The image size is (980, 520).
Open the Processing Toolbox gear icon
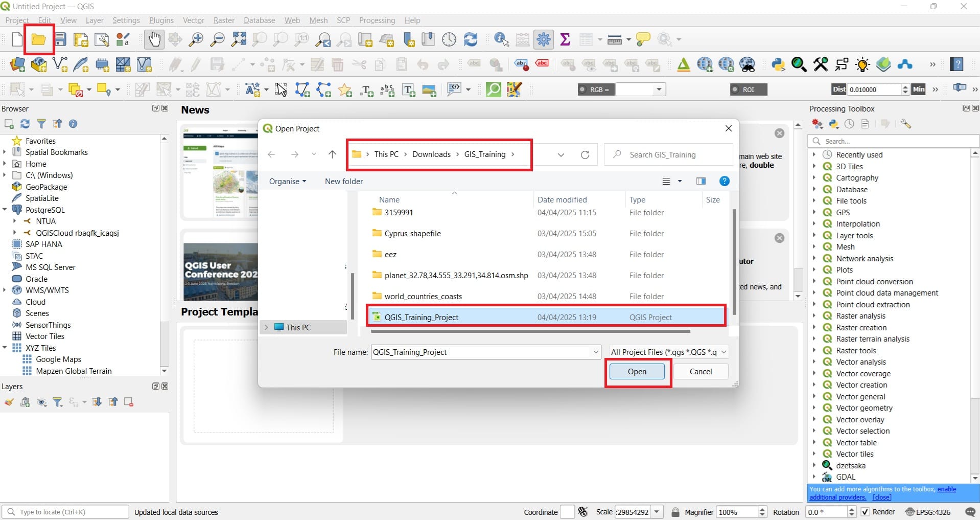(544, 39)
